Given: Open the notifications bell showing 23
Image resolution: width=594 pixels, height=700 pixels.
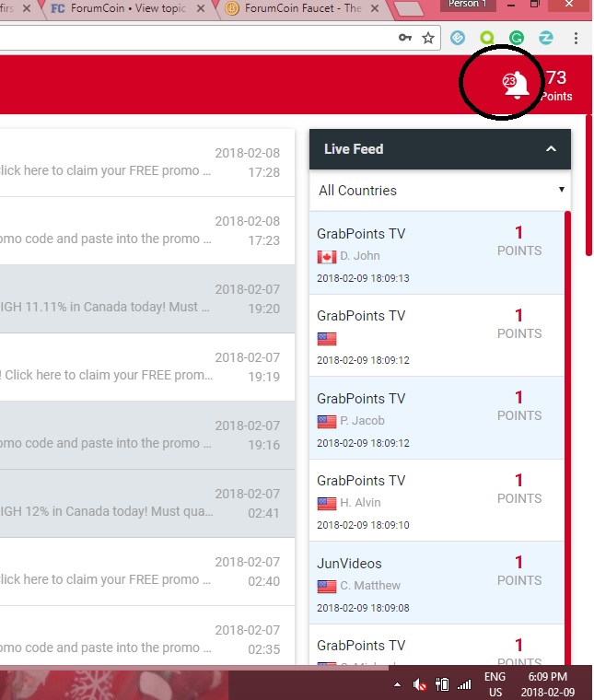Looking at the screenshot, I should click(517, 85).
